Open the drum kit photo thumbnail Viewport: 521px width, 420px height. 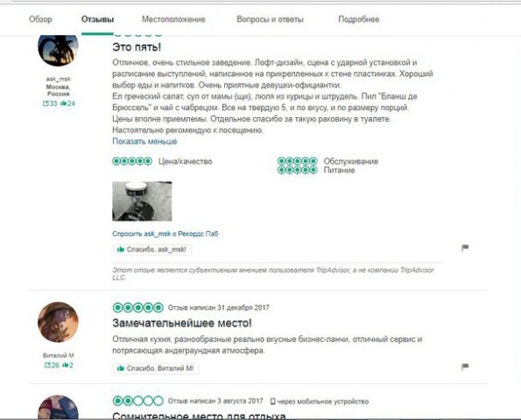tap(142, 201)
